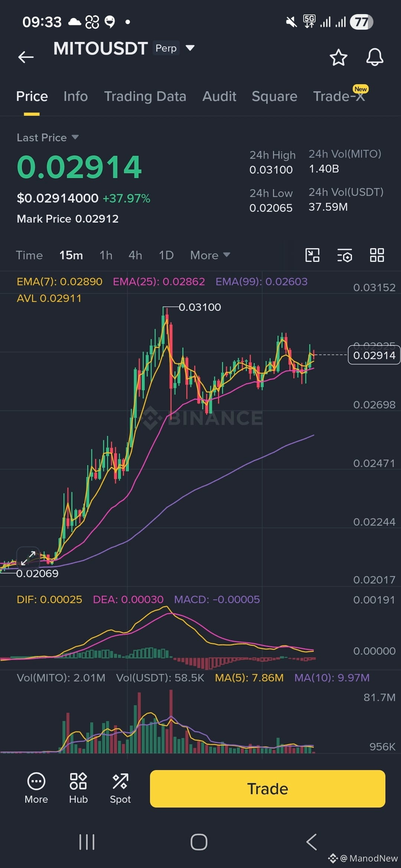
Task: Tap Android recent apps button
Action: 87,842
